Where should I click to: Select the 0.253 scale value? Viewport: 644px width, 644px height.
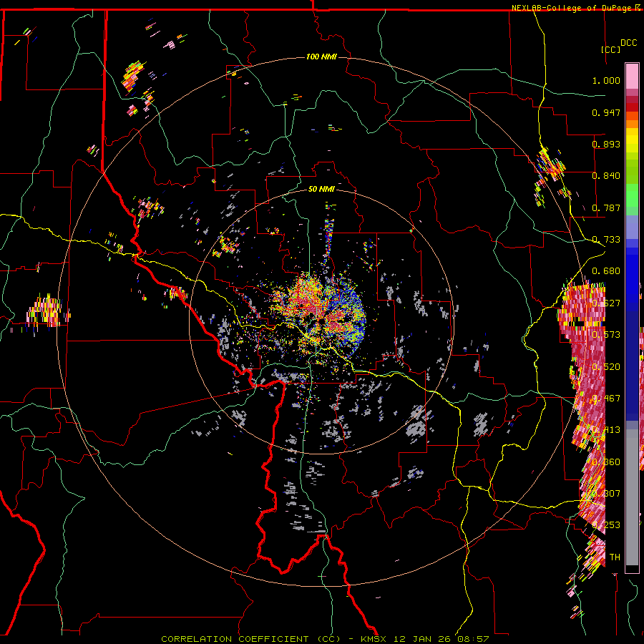[606, 525]
